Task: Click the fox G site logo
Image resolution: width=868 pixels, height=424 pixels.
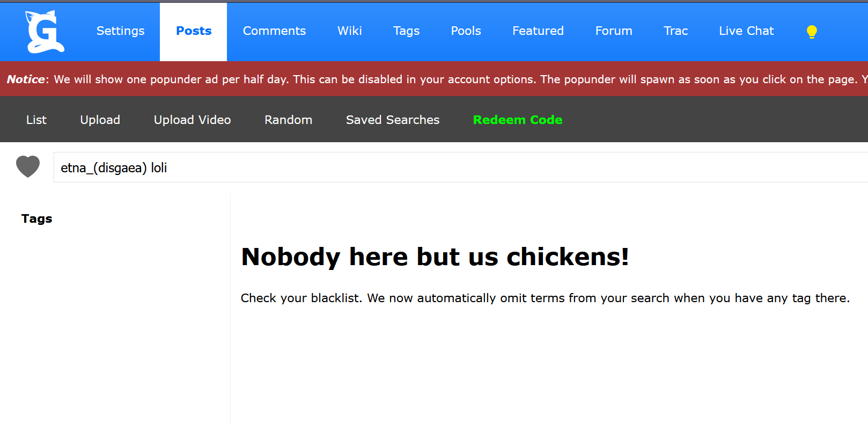Action: coord(45,32)
